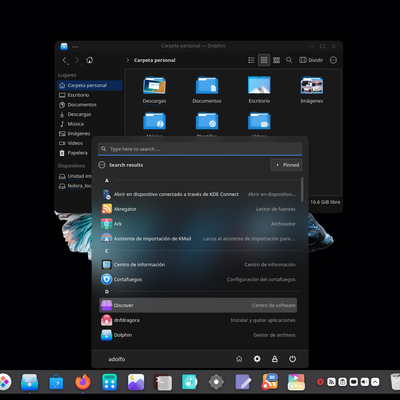Open the Search results options menu icon
400x400 pixels.
[102, 165]
